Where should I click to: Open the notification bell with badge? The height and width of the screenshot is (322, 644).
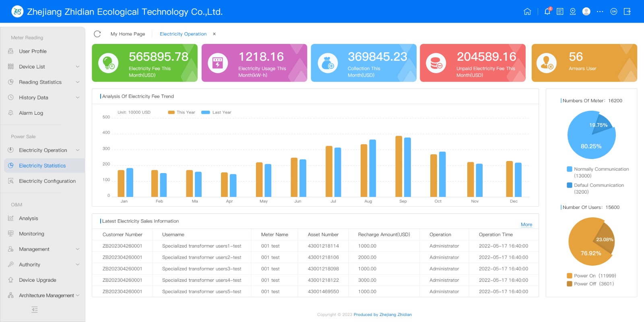point(547,12)
